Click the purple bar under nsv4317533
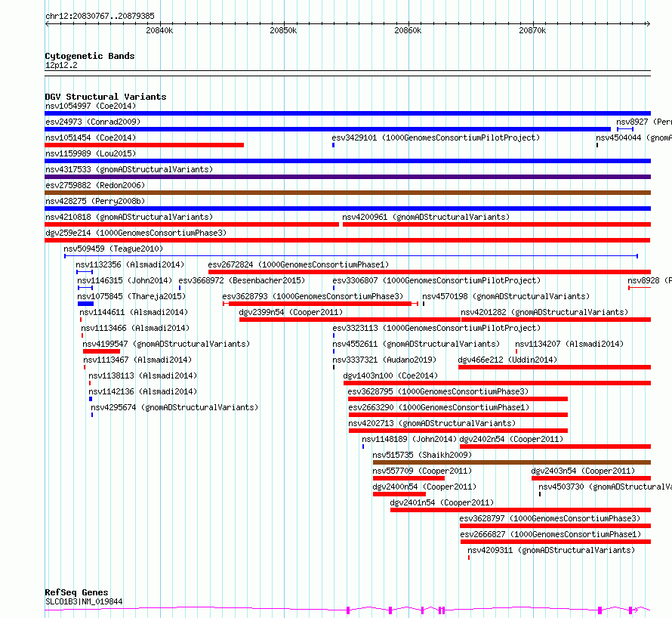 347,177
